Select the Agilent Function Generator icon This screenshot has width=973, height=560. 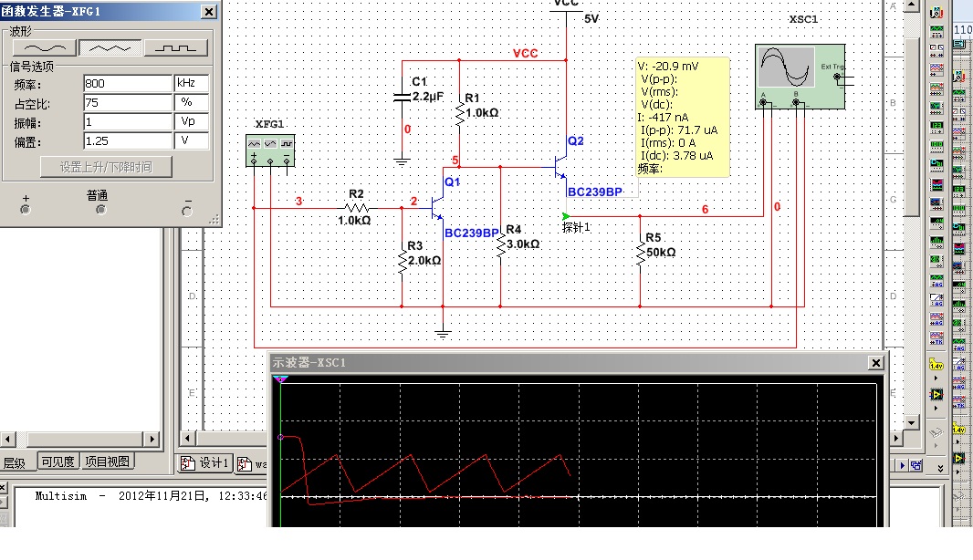click(x=936, y=280)
